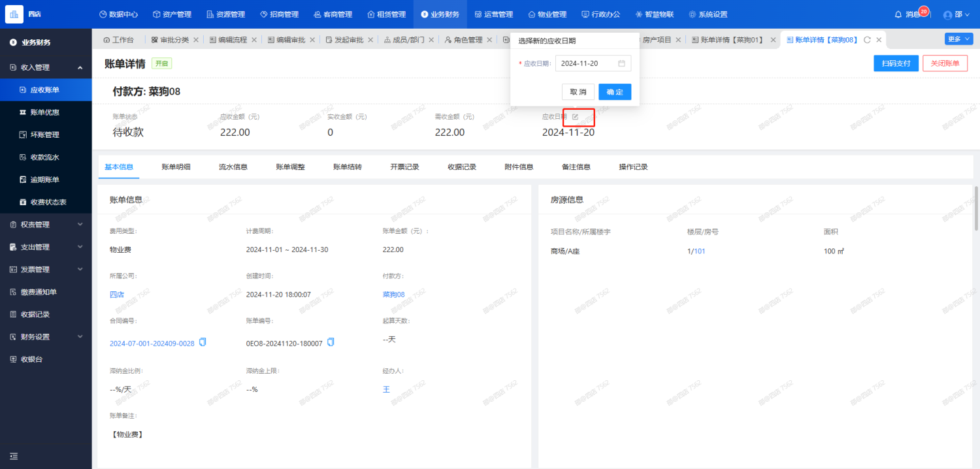Viewport: 980px width, 469px height.
Task: Open the calendar icon in date field
Action: [622, 63]
